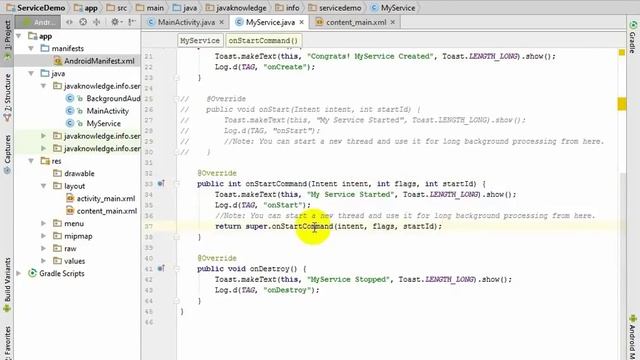Click the javaknowledge breadcrumb
This screenshot has width=640, height=360.
[x=236, y=8]
